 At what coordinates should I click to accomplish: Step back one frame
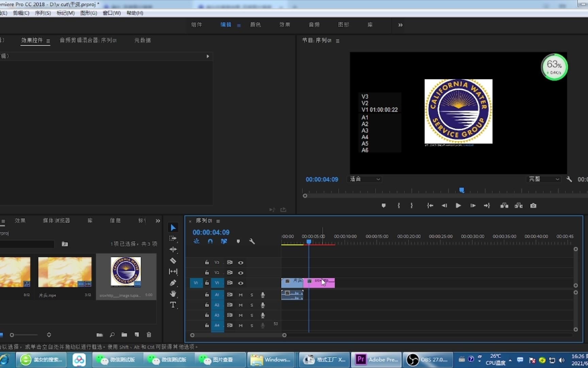[x=444, y=205]
